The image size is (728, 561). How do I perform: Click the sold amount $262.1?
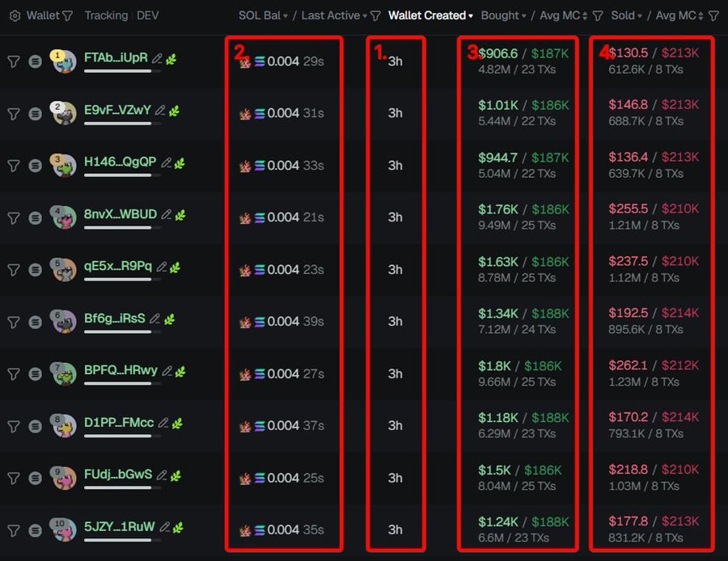[629, 365]
